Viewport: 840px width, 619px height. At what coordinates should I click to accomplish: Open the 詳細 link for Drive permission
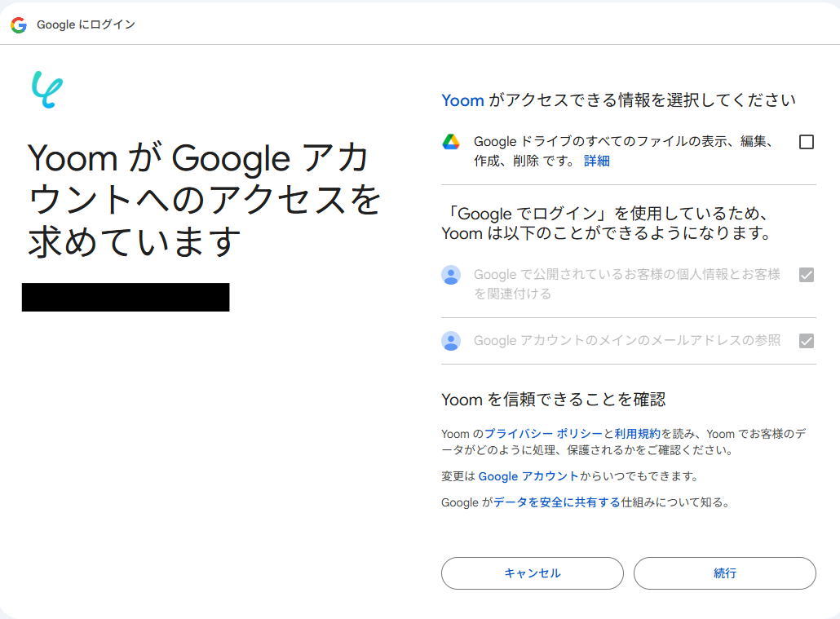[x=596, y=161]
